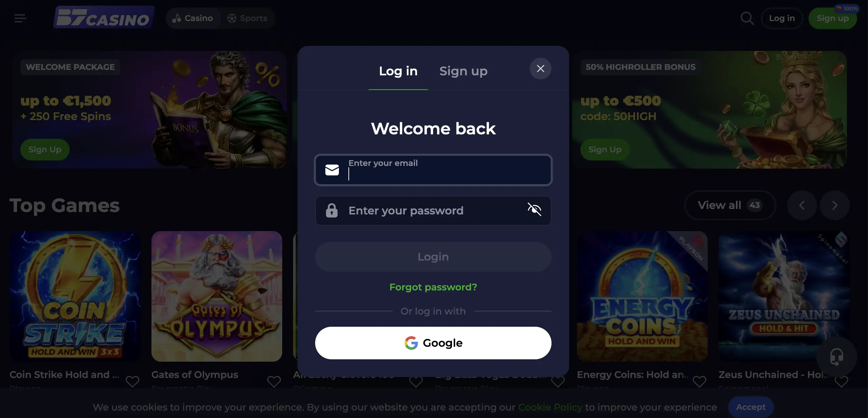Switch to the Sign up tab
Screen dimensions: 868x418
tap(464, 71)
